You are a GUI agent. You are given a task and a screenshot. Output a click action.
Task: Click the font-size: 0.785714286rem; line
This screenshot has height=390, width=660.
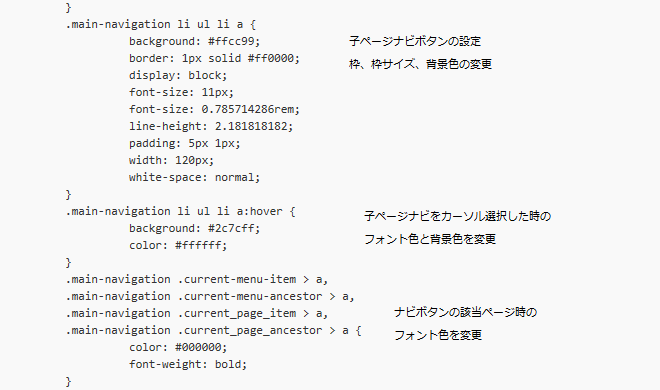(x=214, y=109)
